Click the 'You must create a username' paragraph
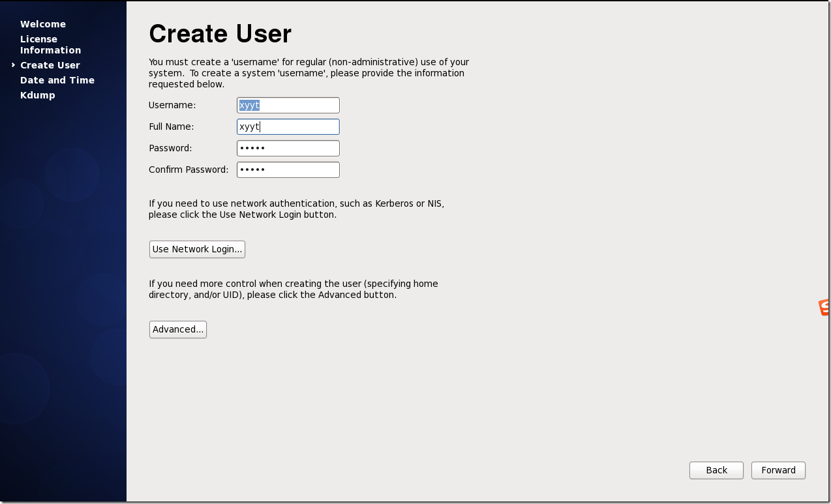Image resolution: width=831 pixels, height=504 pixels. coord(309,73)
